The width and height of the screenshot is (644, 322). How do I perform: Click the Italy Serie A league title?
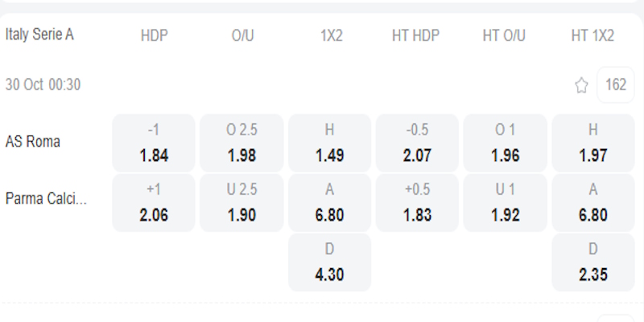tap(39, 35)
